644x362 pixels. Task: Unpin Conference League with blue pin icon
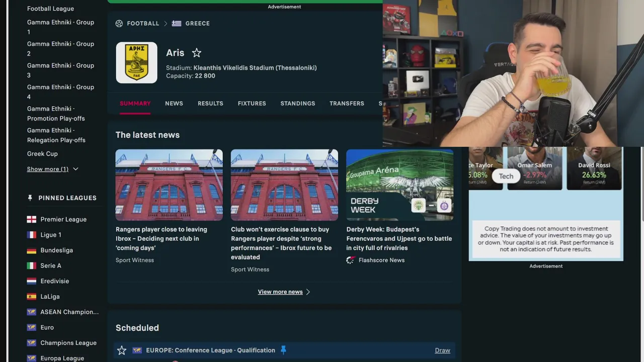coord(283,350)
